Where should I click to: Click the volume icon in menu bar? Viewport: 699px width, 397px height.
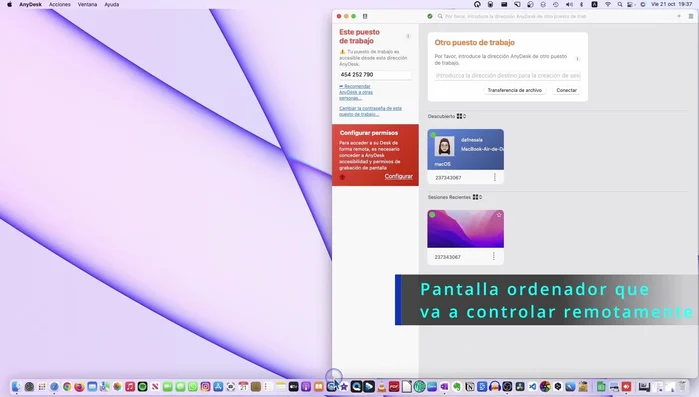coord(569,4)
